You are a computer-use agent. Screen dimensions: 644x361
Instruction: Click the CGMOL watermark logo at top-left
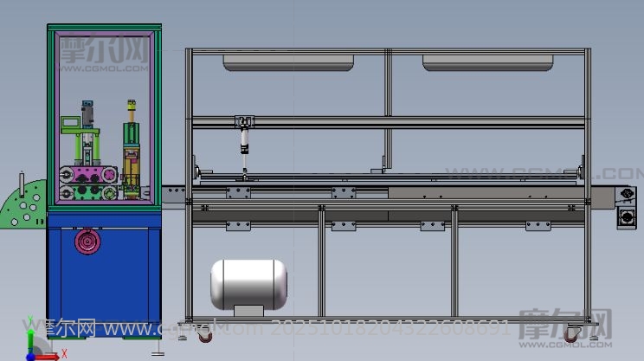point(104,50)
